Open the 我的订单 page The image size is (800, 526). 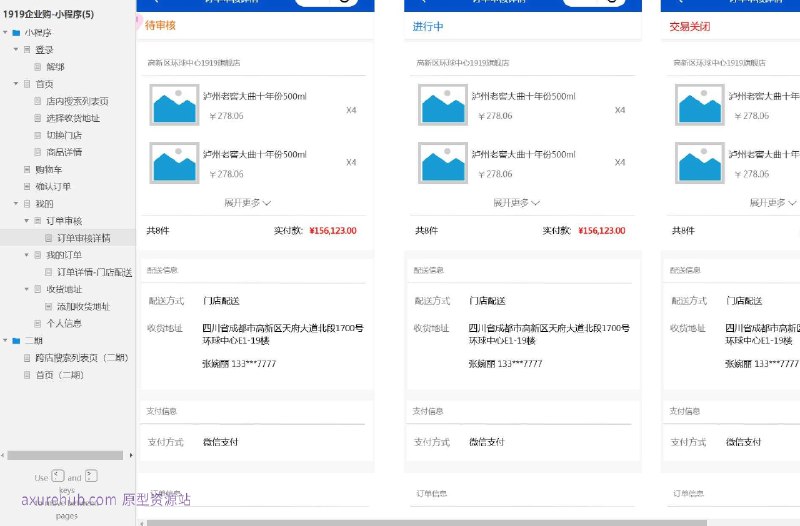pos(64,255)
